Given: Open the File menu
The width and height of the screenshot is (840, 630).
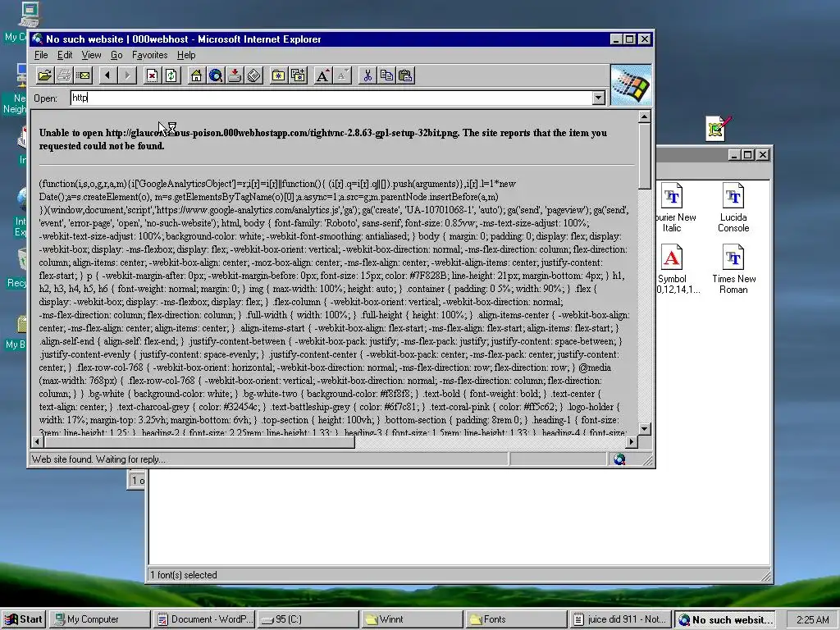Looking at the screenshot, I should (x=41, y=55).
